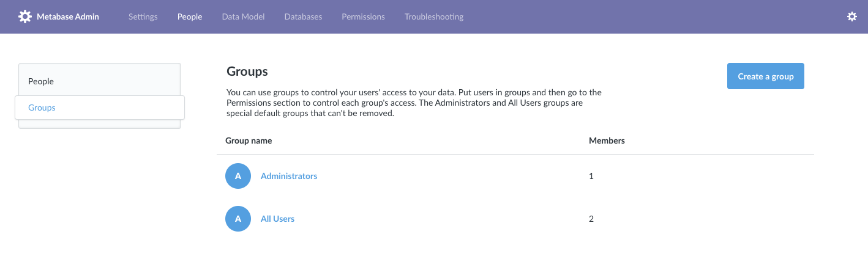868x256 pixels.
Task: Click the Group name column header
Action: pos(249,141)
